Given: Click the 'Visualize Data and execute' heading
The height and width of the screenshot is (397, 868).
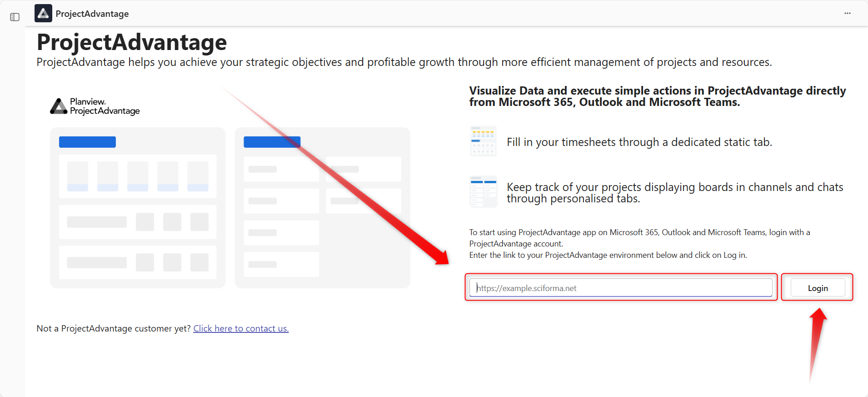Looking at the screenshot, I should pos(658,96).
